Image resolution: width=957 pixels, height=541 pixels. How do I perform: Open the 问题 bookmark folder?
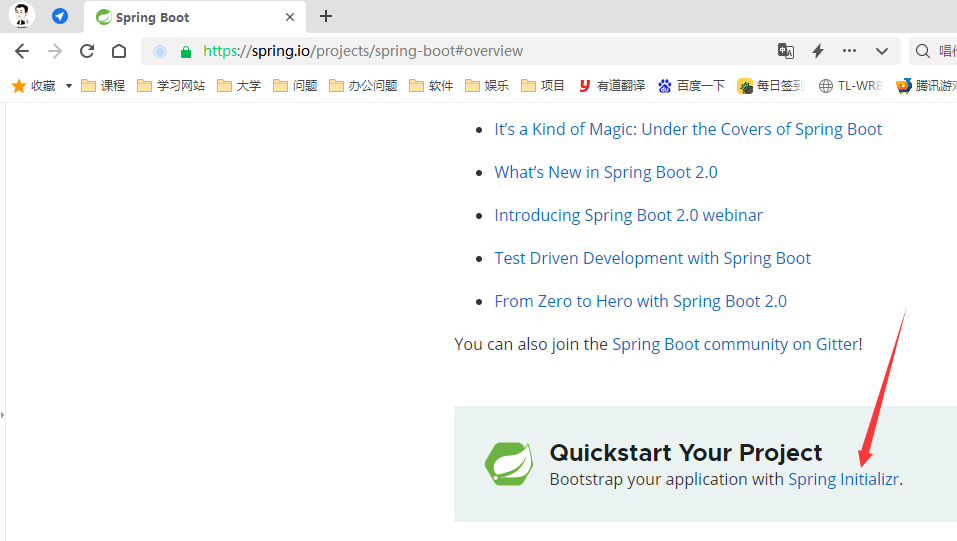(x=295, y=86)
